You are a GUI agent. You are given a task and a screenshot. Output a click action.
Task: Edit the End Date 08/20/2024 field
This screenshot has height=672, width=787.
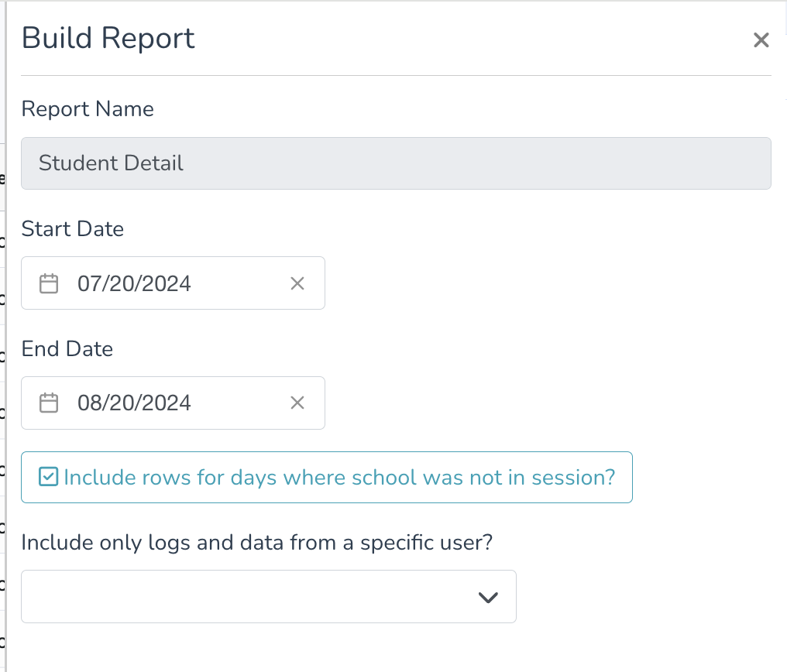[x=173, y=403]
